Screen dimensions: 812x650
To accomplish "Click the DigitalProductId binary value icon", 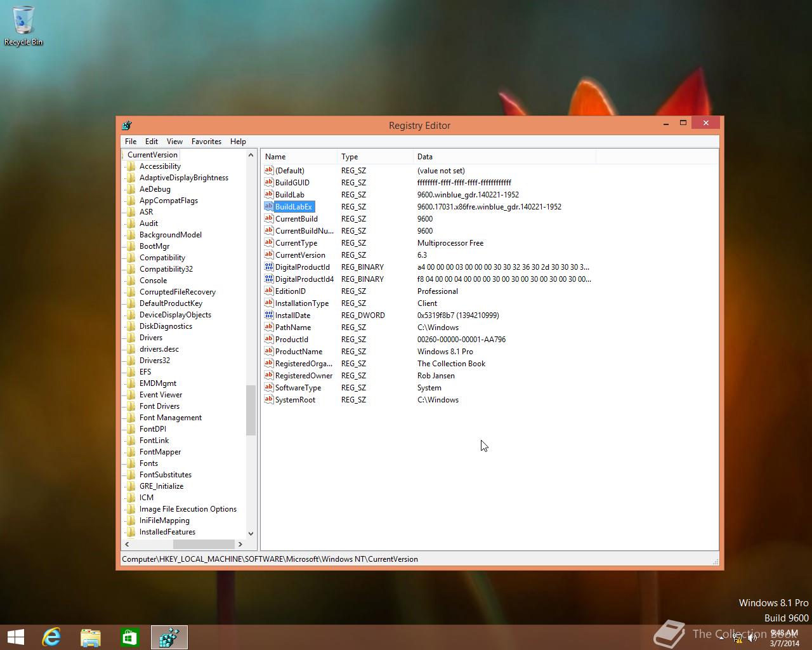I will (x=269, y=267).
